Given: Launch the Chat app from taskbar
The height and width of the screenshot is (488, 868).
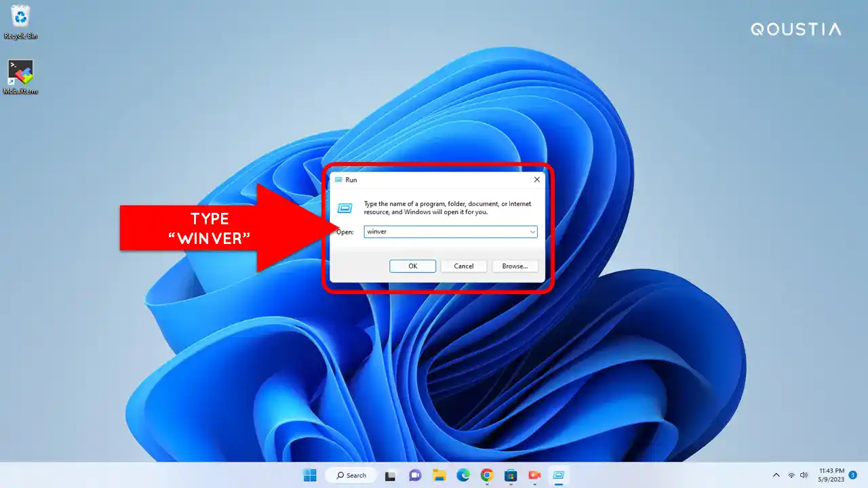Looking at the screenshot, I should (x=415, y=475).
